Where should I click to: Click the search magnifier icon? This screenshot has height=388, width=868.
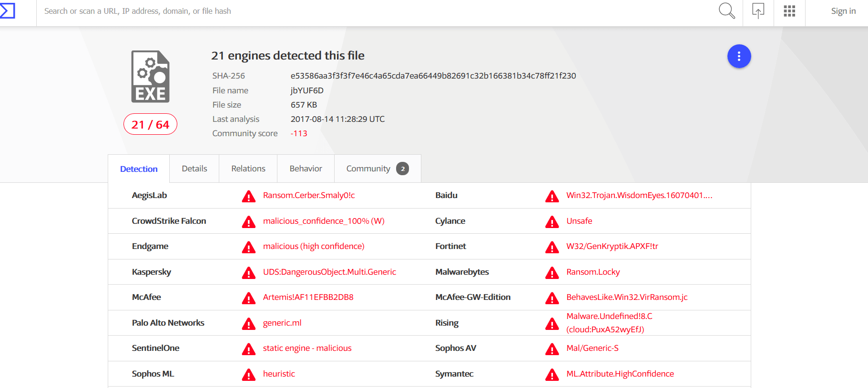[727, 10]
